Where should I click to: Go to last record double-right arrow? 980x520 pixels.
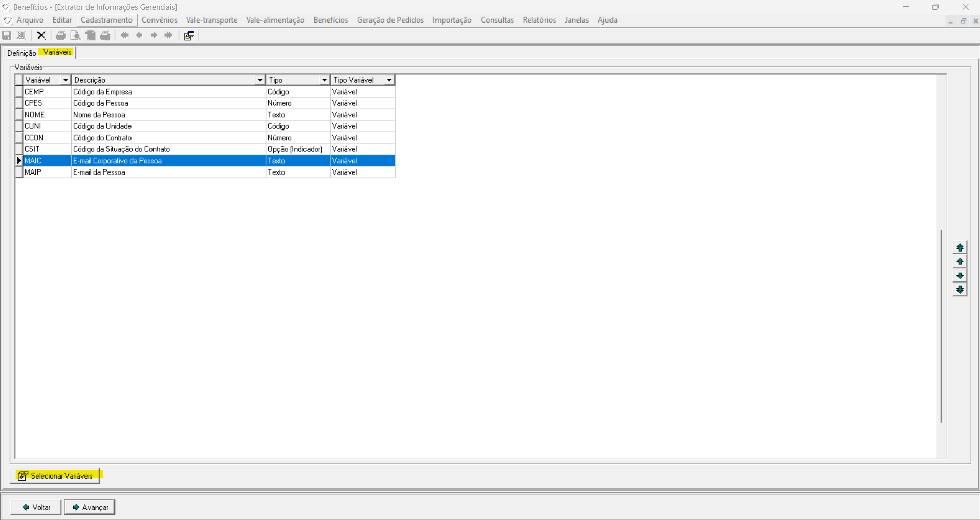(168, 35)
